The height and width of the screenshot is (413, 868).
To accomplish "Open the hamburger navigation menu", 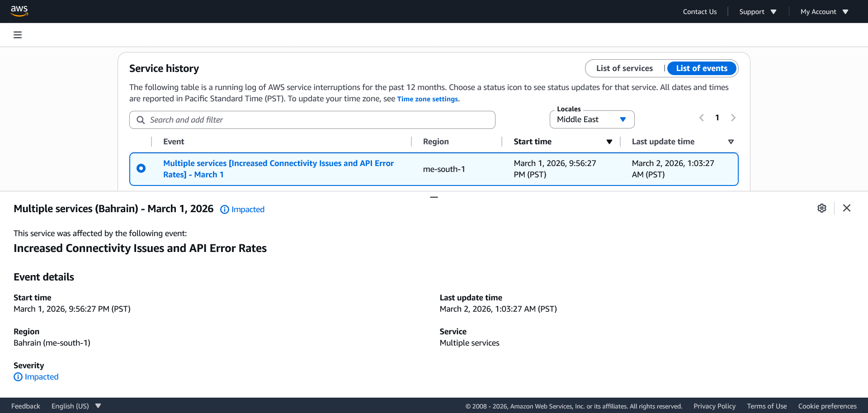I will [x=18, y=35].
